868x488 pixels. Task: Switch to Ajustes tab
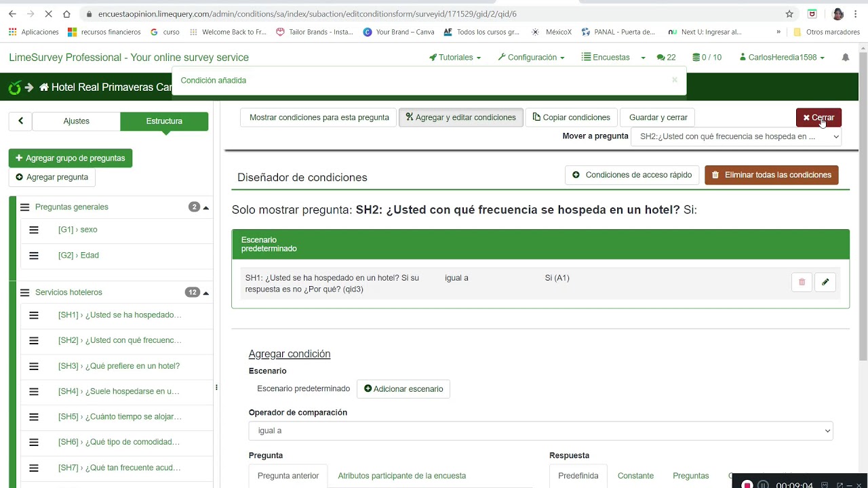click(x=76, y=121)
